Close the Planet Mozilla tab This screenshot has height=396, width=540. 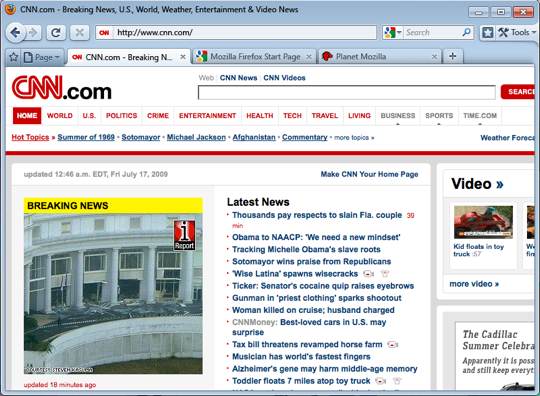coord(435,57)
